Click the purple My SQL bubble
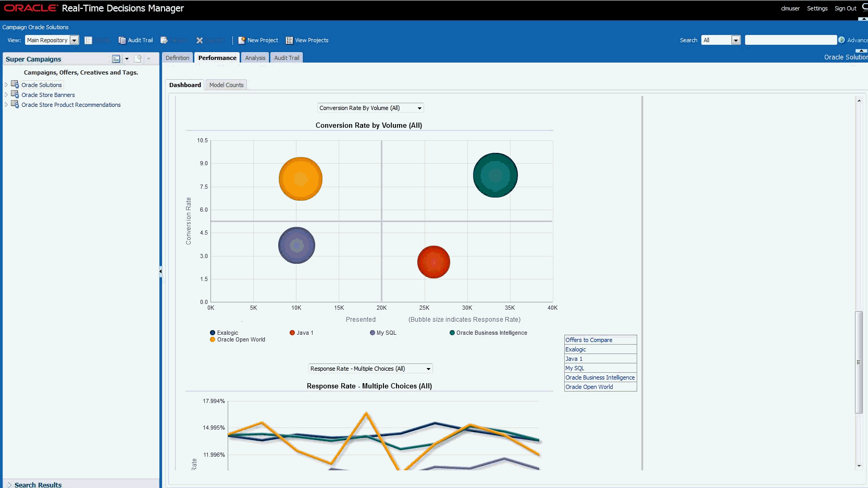This screenshot has height=488, width=868. click(296, 245)
